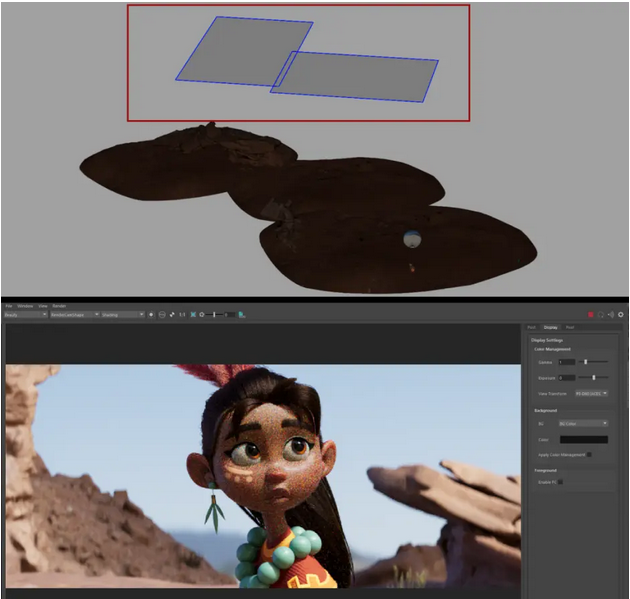Viewport: 630px width, 599px height.
Task: Expand the View Transform dropdown
Action: tap(591, 394)
